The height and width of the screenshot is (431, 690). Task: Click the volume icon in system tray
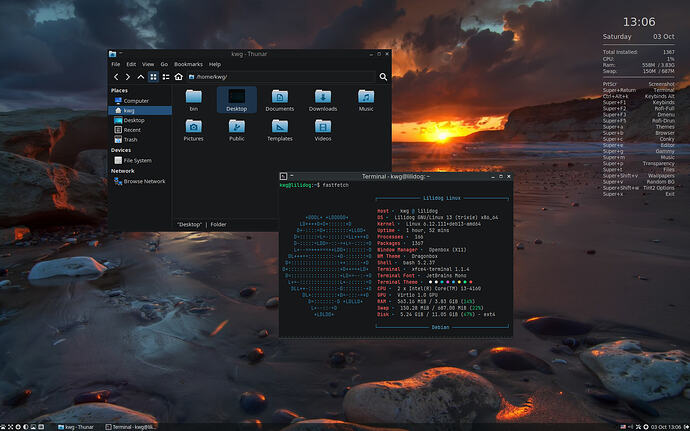[x=631, y=427]
